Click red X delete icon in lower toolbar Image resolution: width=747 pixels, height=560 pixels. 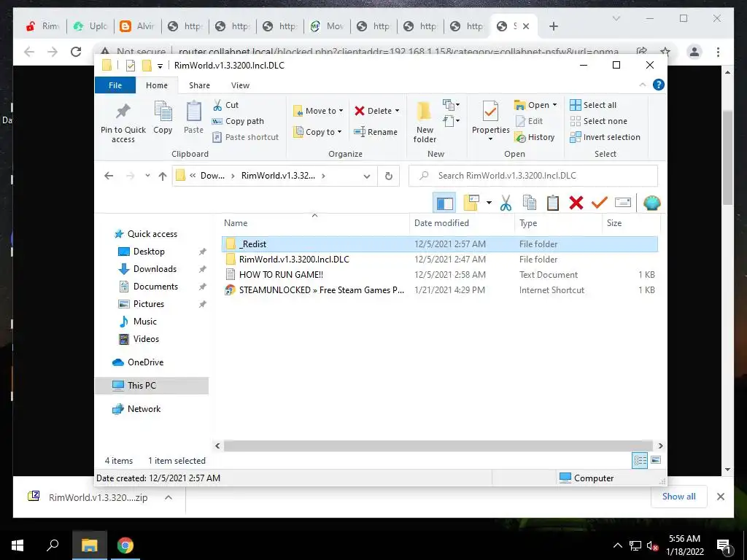click(576, 203)
